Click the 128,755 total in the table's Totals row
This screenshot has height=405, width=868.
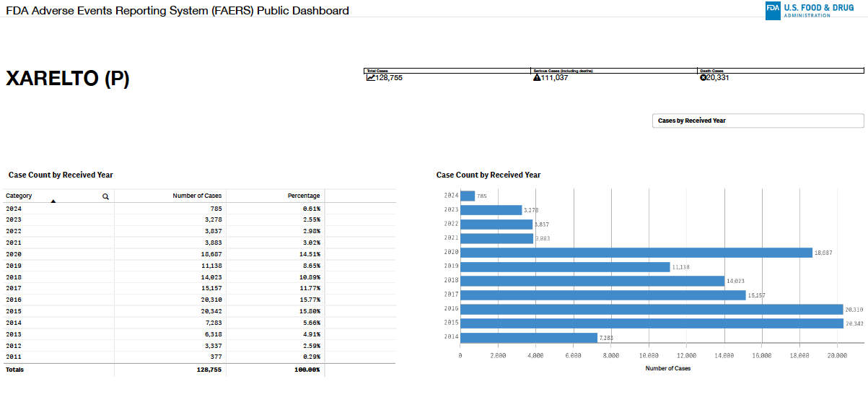[x=209, y=370]
